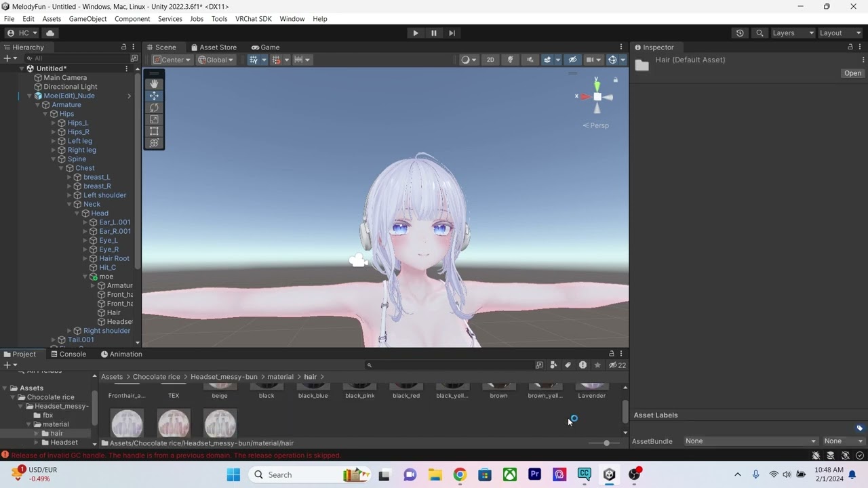Click the Open button in Inspector
This screenshot has width=868, height=488.
[x=852, y=73]
